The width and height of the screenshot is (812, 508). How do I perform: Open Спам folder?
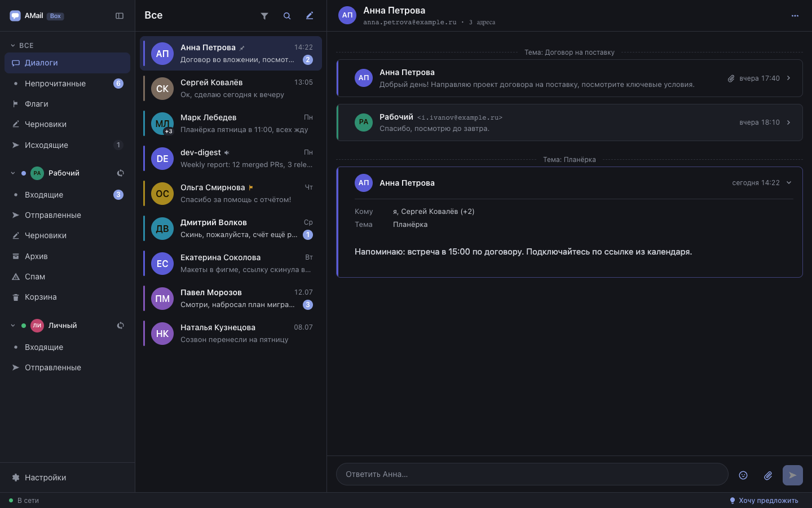coord(68,277)
